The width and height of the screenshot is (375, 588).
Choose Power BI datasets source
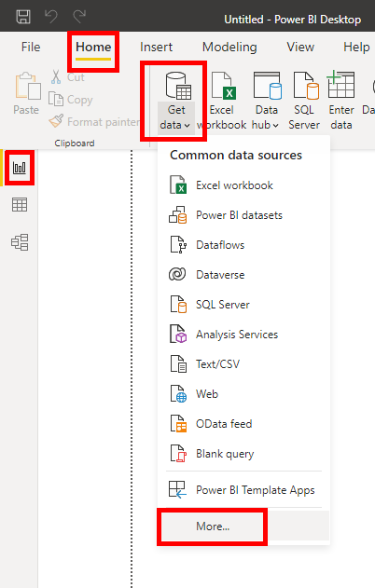243,215
